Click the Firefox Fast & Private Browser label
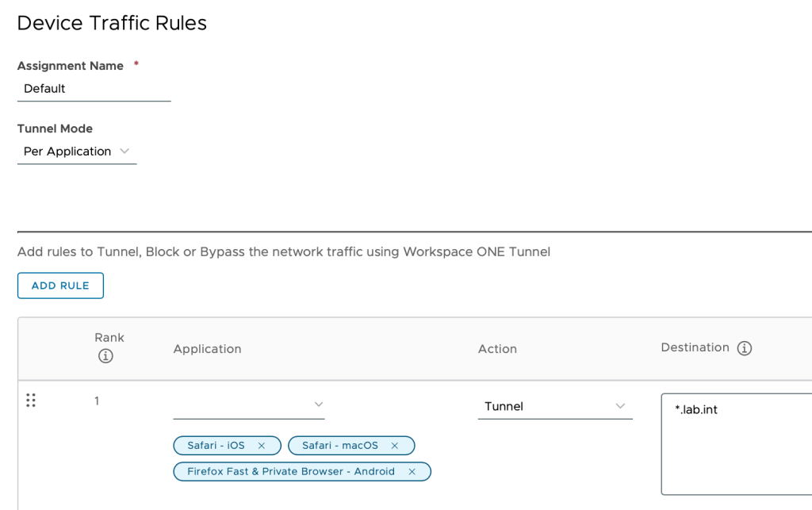 pyautogui.click(x=290, y=472)
